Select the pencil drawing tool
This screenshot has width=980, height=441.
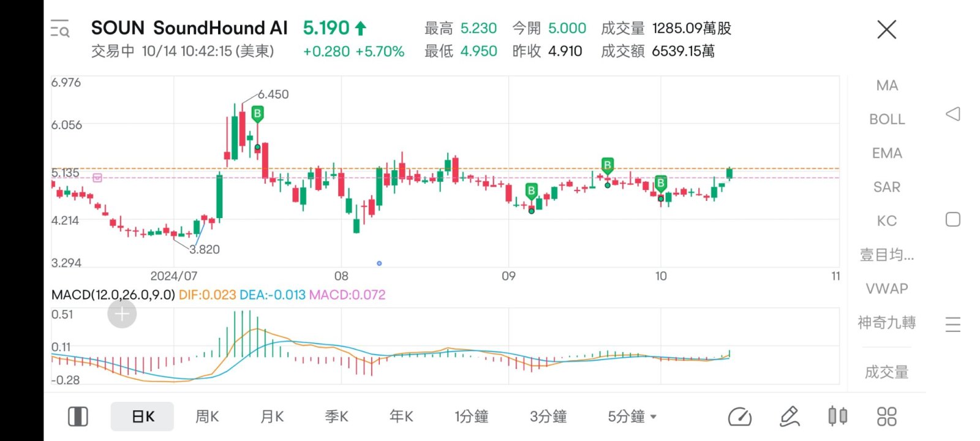tap(790, 417)
